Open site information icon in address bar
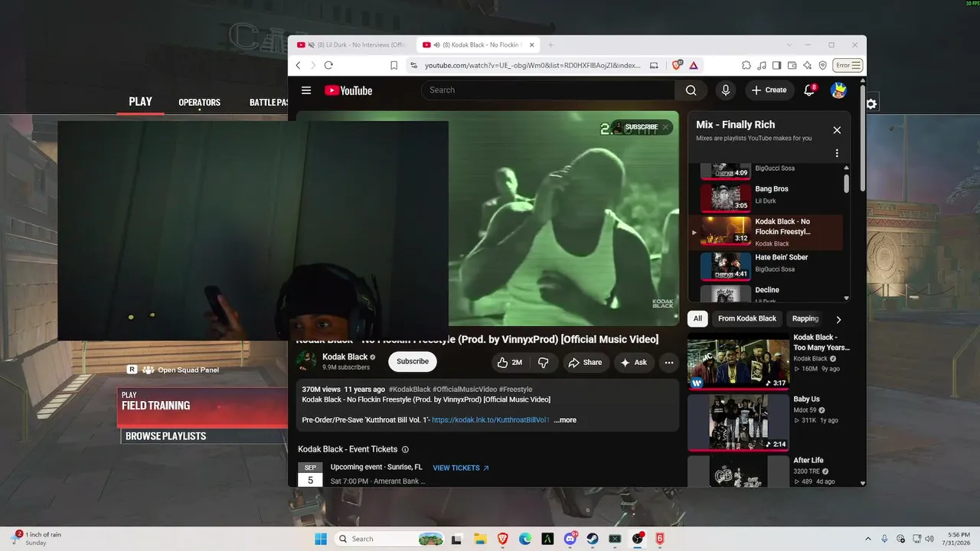 (413, 65)
